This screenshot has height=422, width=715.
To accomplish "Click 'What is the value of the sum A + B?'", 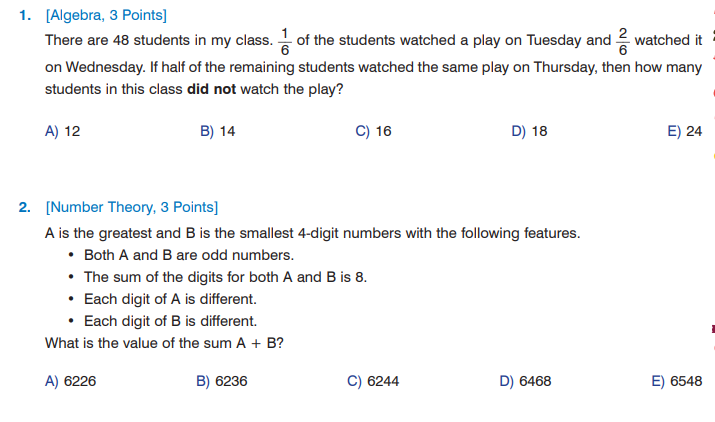I will 165,343.
